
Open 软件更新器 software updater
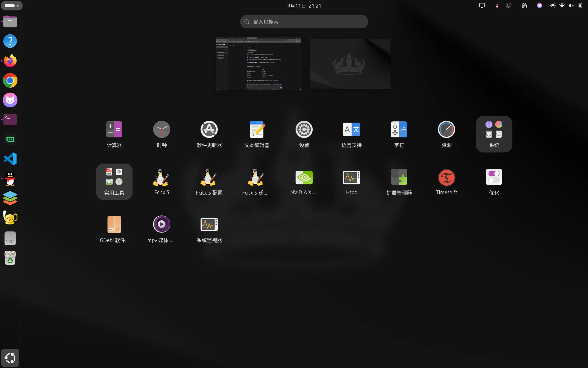(x=209, y=134)
